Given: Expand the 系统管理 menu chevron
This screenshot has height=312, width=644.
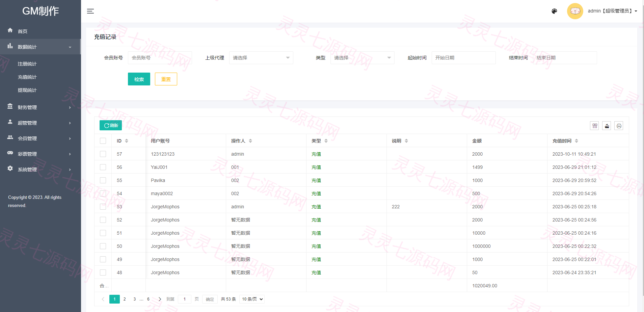Looking at the screenshot, I should (70, 170).
